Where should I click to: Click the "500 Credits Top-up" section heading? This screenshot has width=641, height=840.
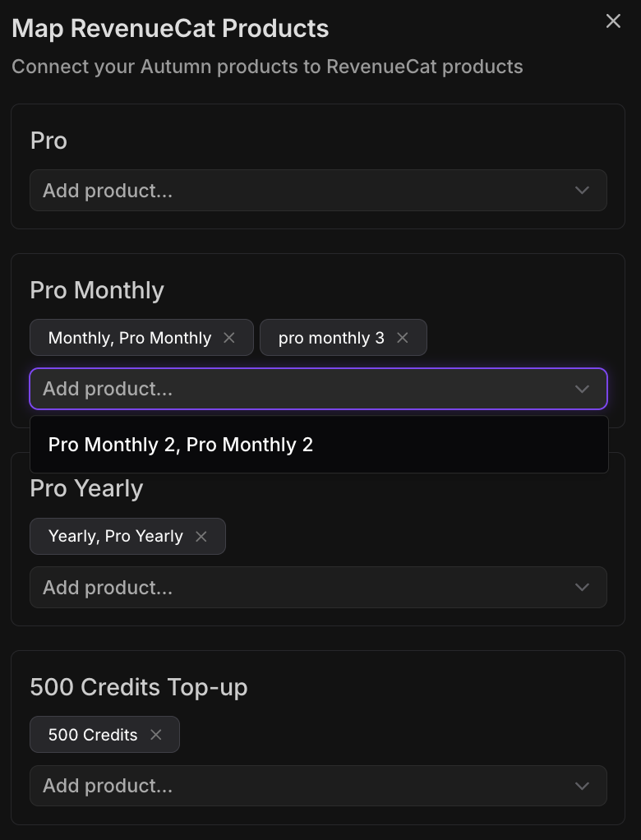(x=139, y=687)
